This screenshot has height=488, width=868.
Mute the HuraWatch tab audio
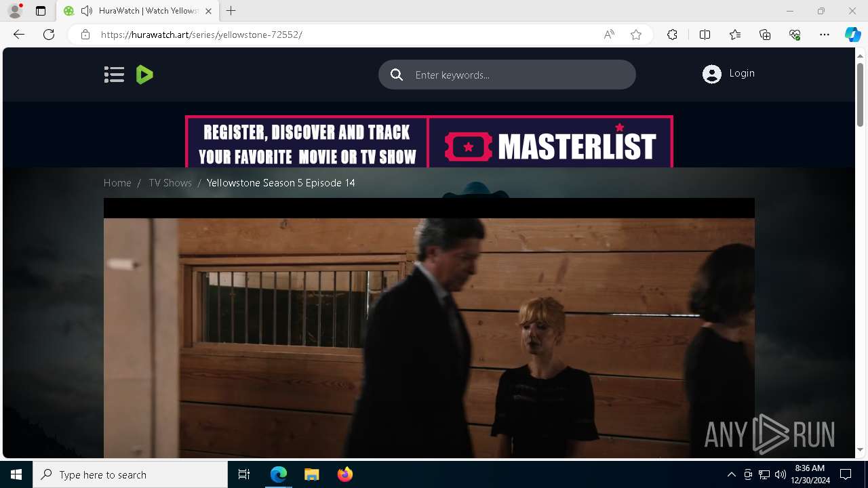[86, 11]
